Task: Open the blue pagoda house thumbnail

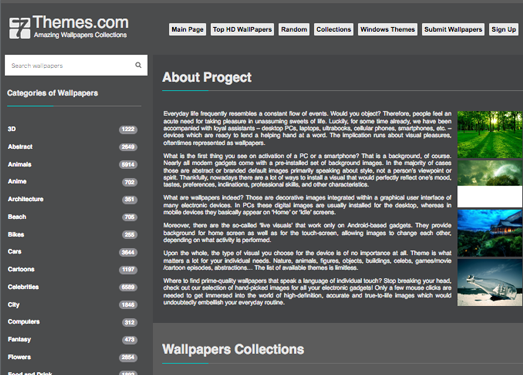Action: (x=490, y=233)
